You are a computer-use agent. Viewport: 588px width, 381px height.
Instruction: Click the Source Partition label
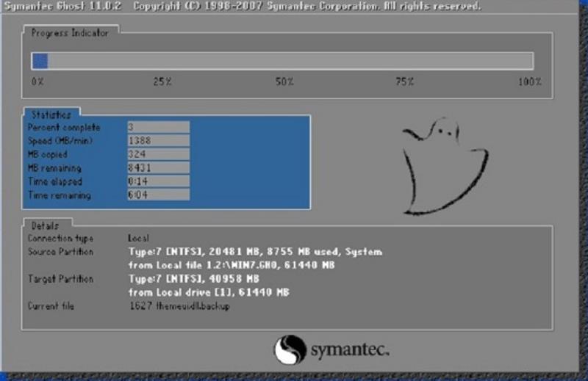click(x=60, y=252)
